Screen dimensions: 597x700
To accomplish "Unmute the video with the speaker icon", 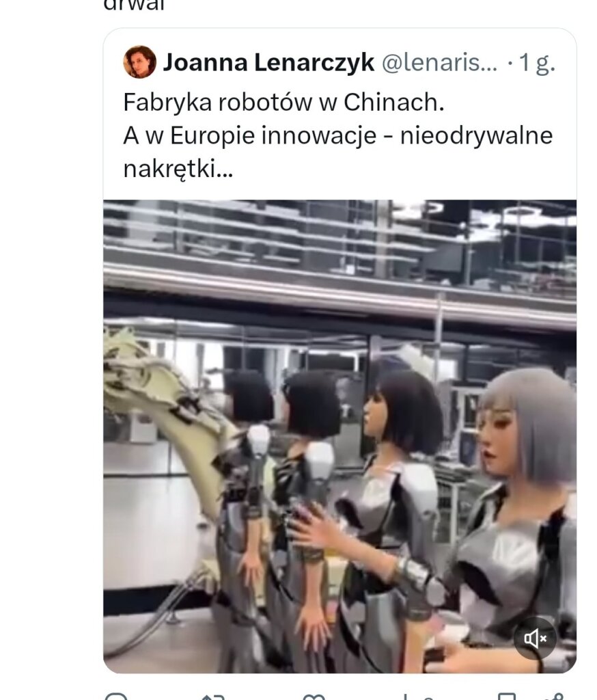I will [x=536, y=638].
